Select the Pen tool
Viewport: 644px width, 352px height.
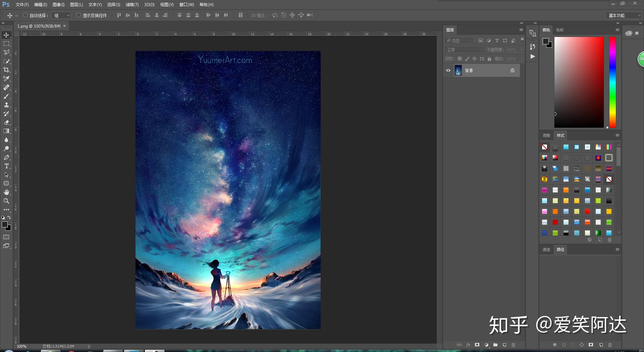[x=6, y=157]
